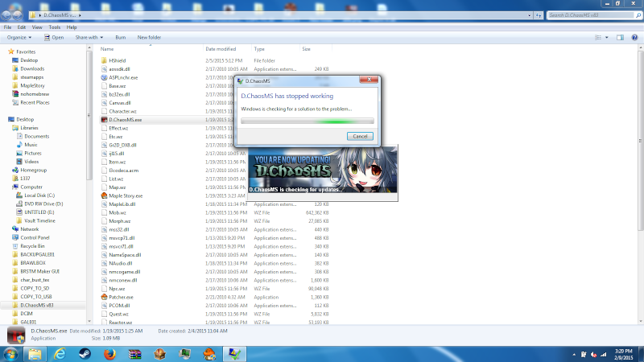
Task: Select the Maple Story.exe icon
Action: [x=104, y=195]
